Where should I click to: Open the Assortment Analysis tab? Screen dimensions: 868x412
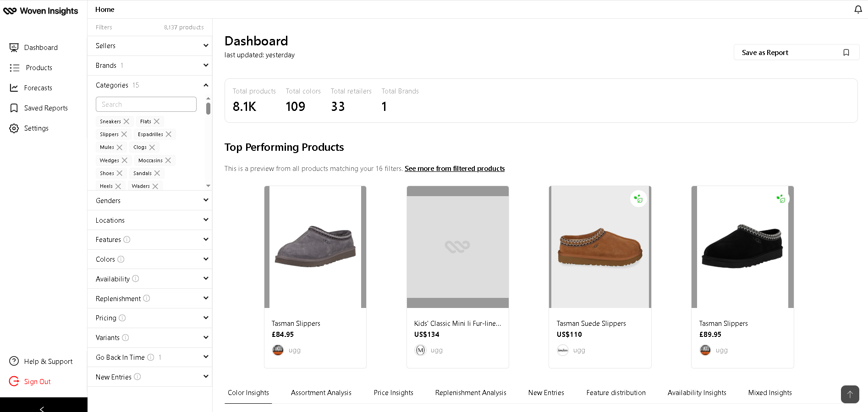point(321,393)
